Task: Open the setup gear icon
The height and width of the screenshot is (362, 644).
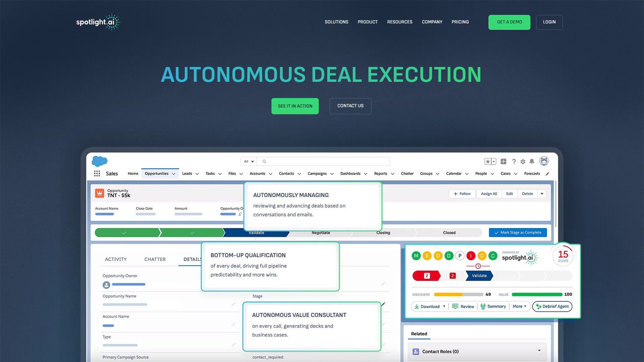Action: click(x=523, y=162)
